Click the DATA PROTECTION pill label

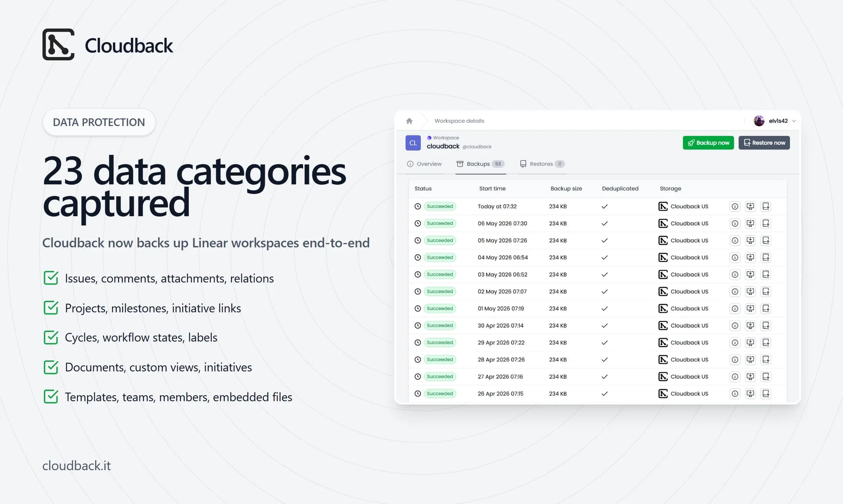pos(99,122)
